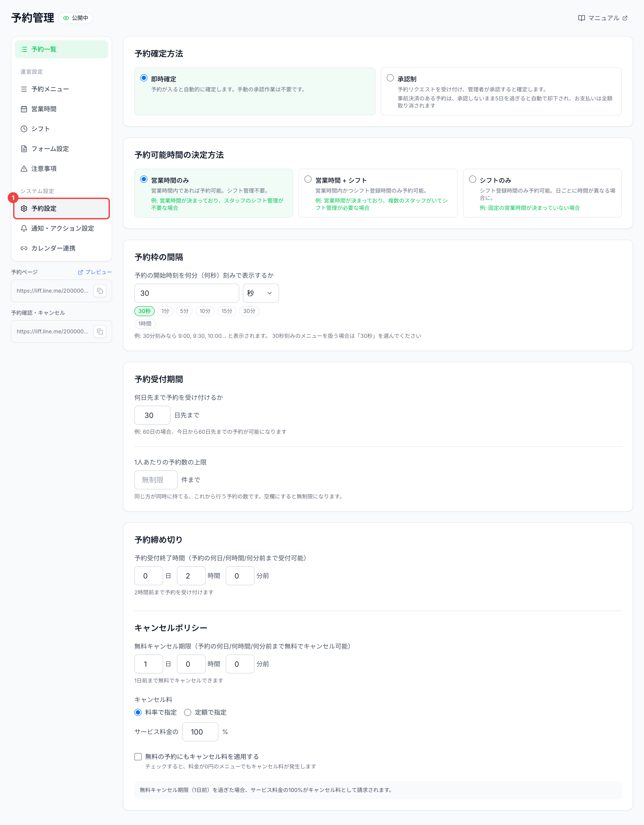Click the 時間 field in キャンセルポリシー
This screenshot has height=825, width=644.
tap(191, 664)
